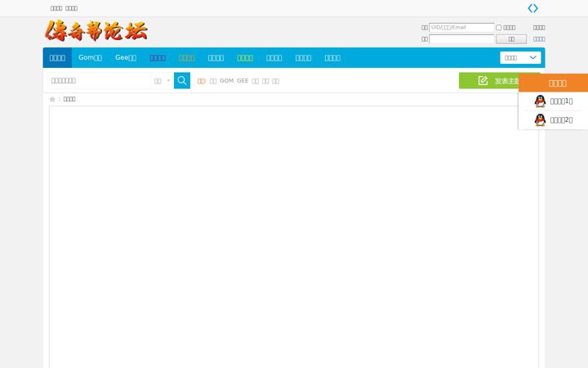Screen dimensions: 588x368
Task: Click the GEE hot keyword link
Action: (x=243, y=81)
